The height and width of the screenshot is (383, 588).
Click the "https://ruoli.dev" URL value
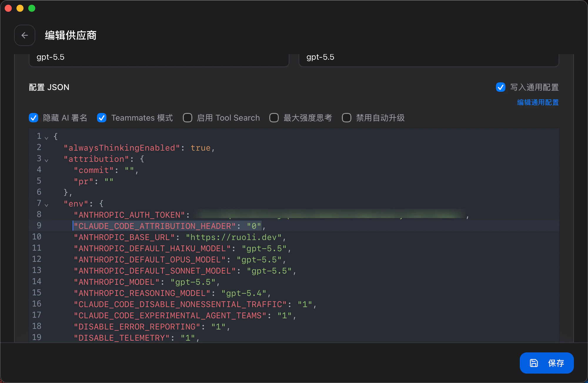[x=234, y=237]
